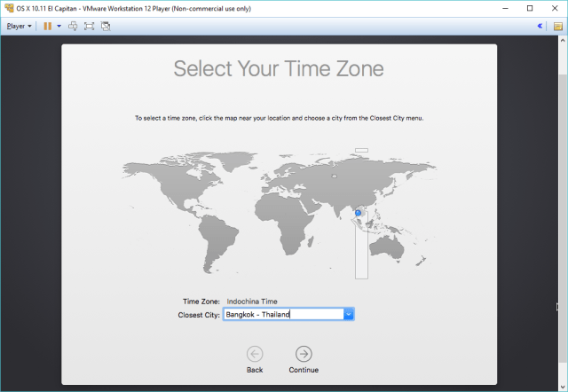The image size is (568, 392).
Task: Open the Player menu
Action: click(20, 26)
